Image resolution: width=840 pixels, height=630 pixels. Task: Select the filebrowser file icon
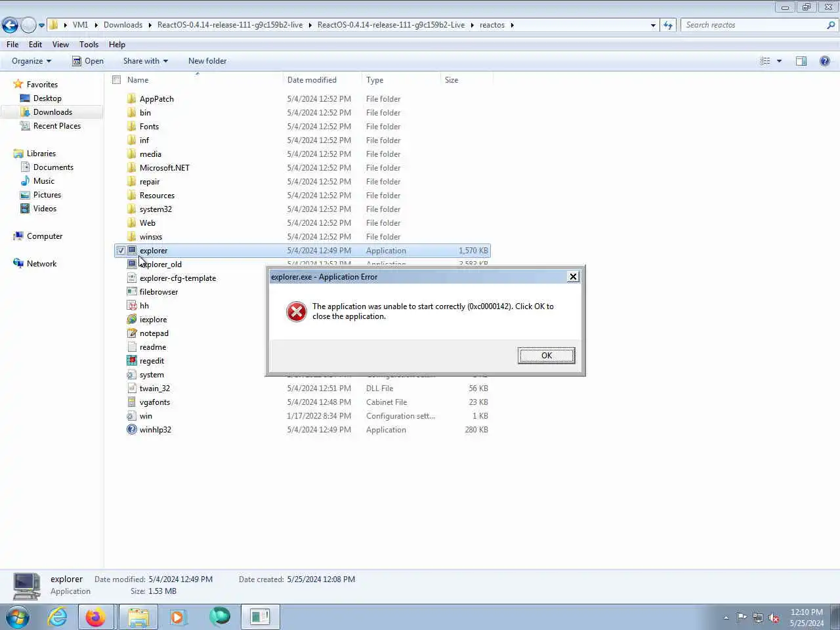click(x=131, y=292)
